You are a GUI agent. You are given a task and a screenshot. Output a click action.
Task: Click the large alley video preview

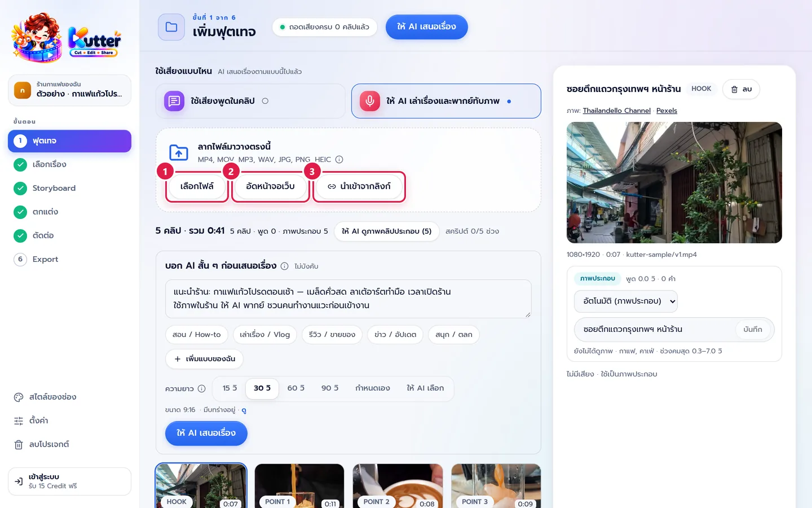(674, 182)
